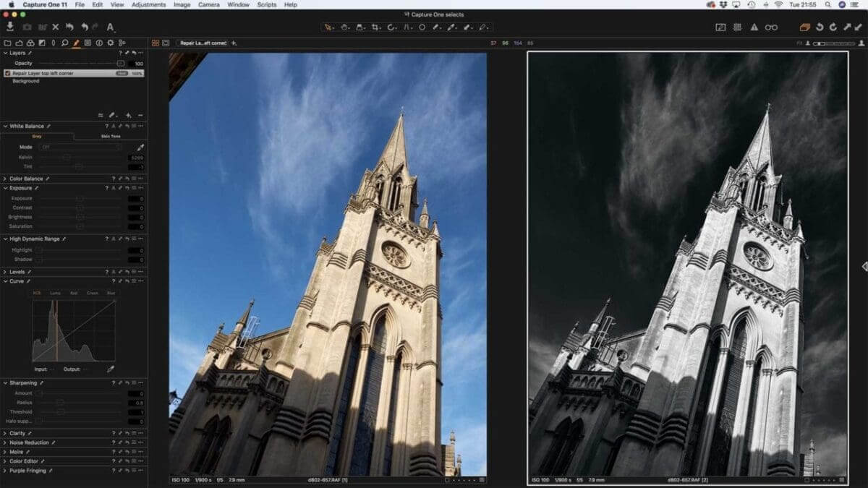868x488 pixels.
Task: Switch to the Skin Tone tab
Action: coord(111,136)
